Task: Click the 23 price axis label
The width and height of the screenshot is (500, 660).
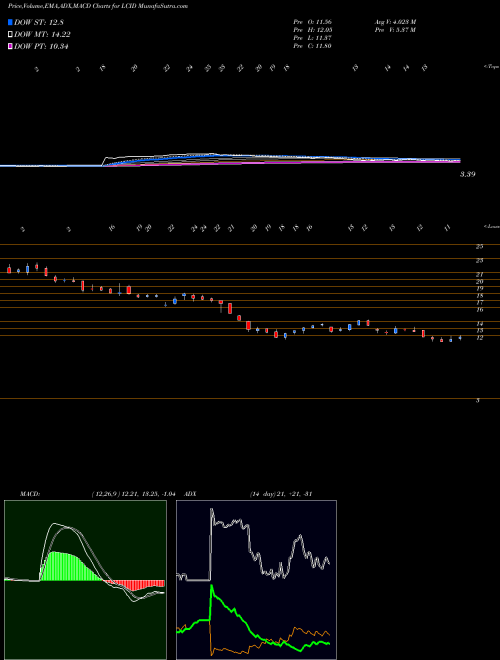Action: 479,261
